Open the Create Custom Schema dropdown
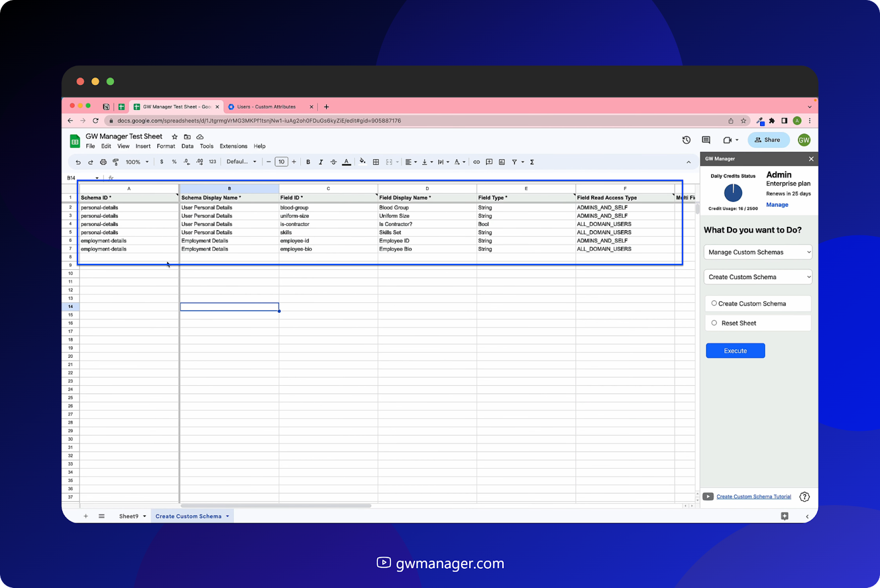Viewport: 880px width, 588px height. coord(757,276)
